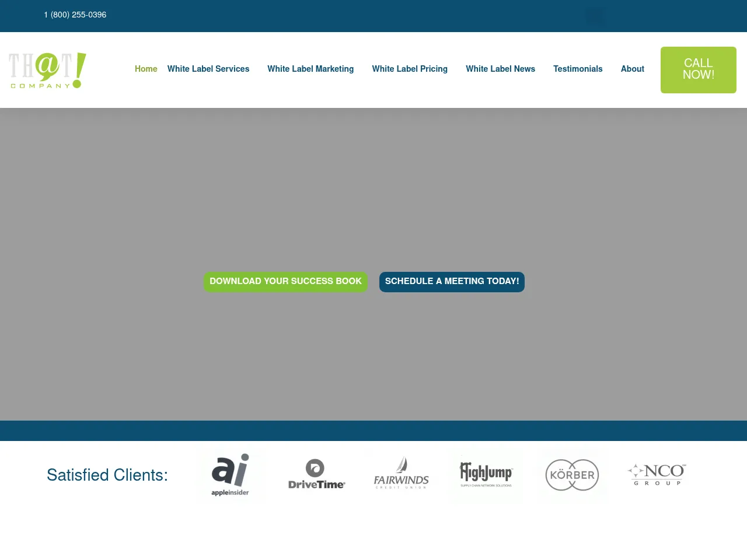Click DOWNLOAD YOUR SUCCESS BOOK
This screenshot has height=560, width=747.
point(285,282)
